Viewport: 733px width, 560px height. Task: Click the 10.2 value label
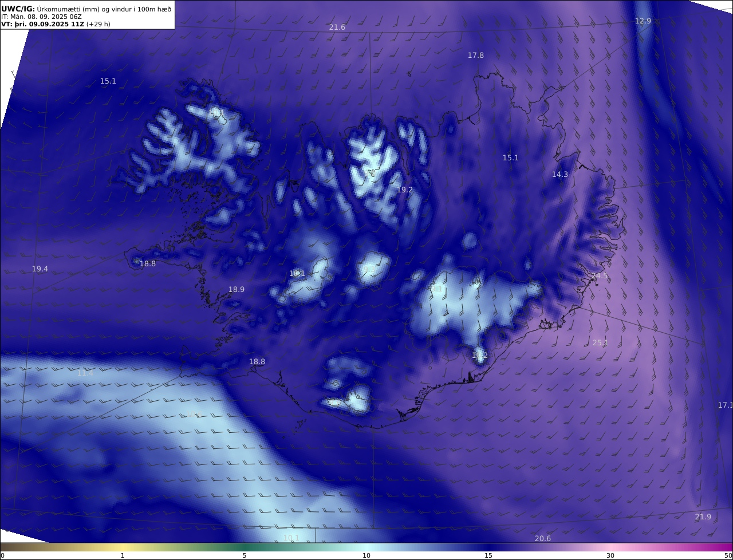coord(479,355)
